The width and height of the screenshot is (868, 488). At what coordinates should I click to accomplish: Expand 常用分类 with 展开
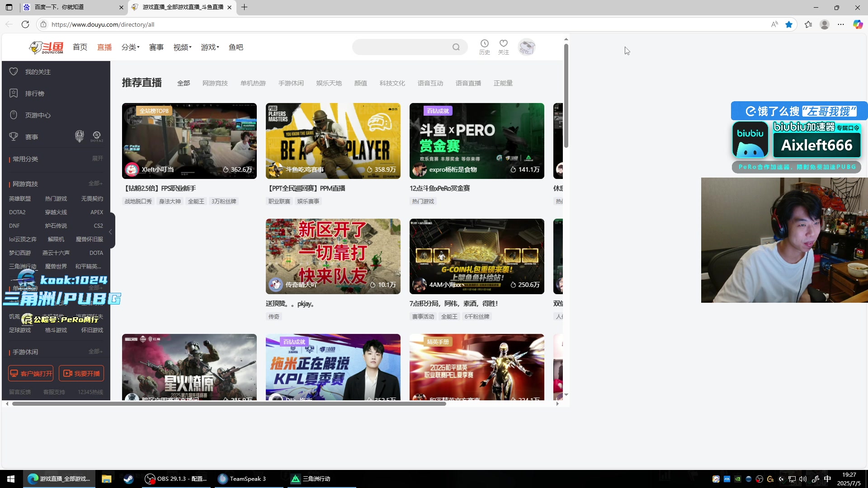[x=98, y=159]
